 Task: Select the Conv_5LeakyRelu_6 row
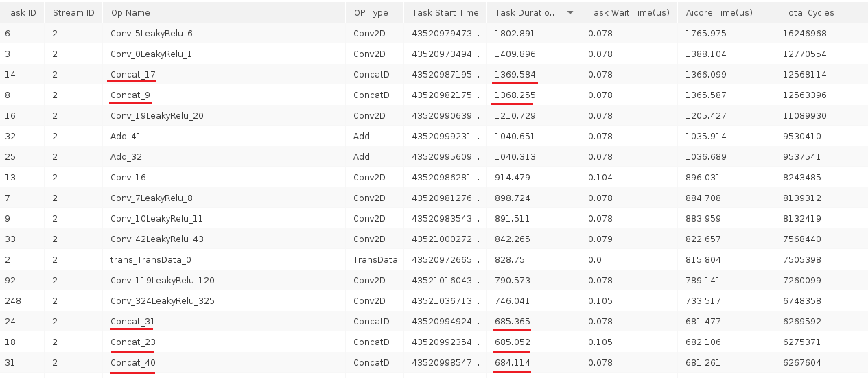click(434, 33)
